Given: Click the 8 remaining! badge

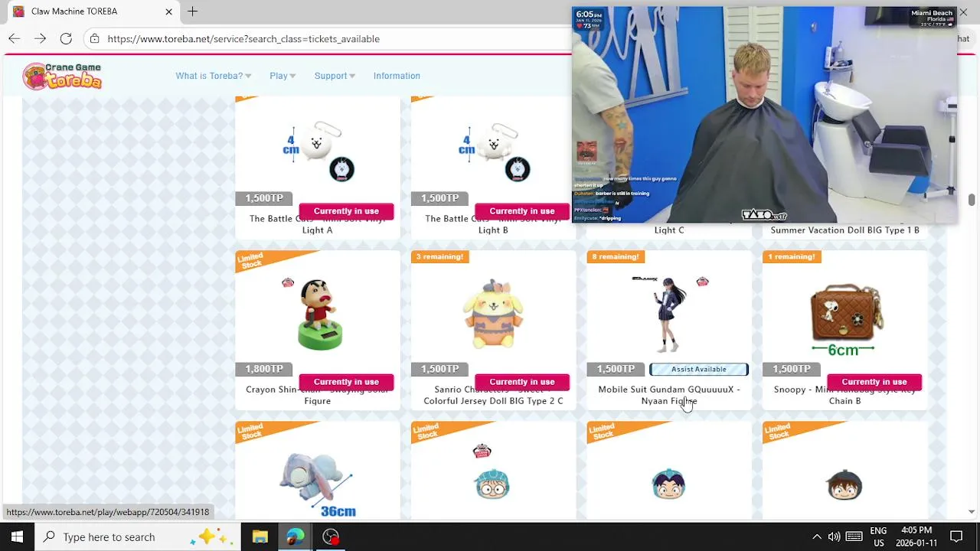Looking at the screenshot, I should click(616, 257).
